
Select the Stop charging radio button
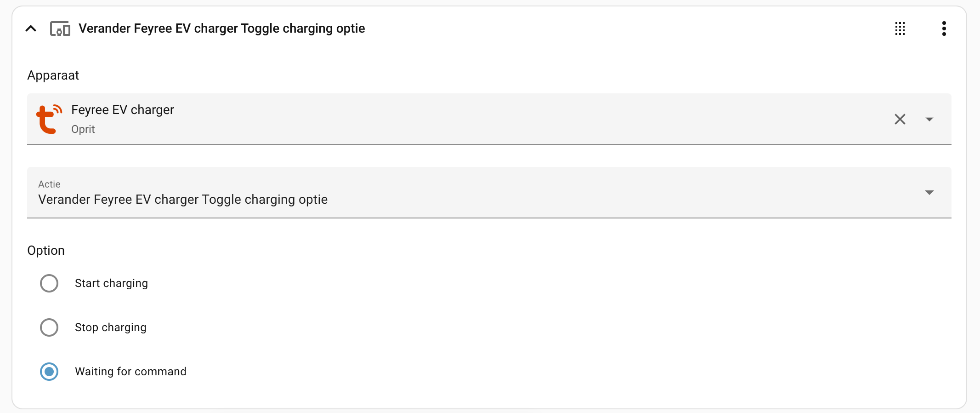[49, 327]
